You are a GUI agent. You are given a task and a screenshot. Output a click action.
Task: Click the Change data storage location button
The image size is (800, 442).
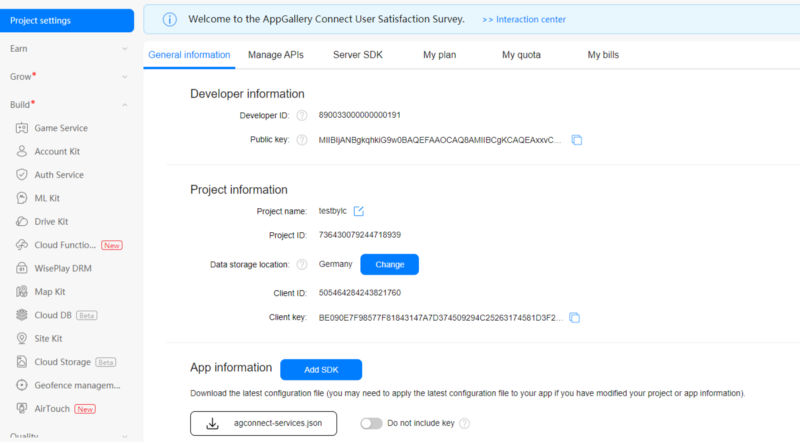pyautogui.click(x=390, y=264)
